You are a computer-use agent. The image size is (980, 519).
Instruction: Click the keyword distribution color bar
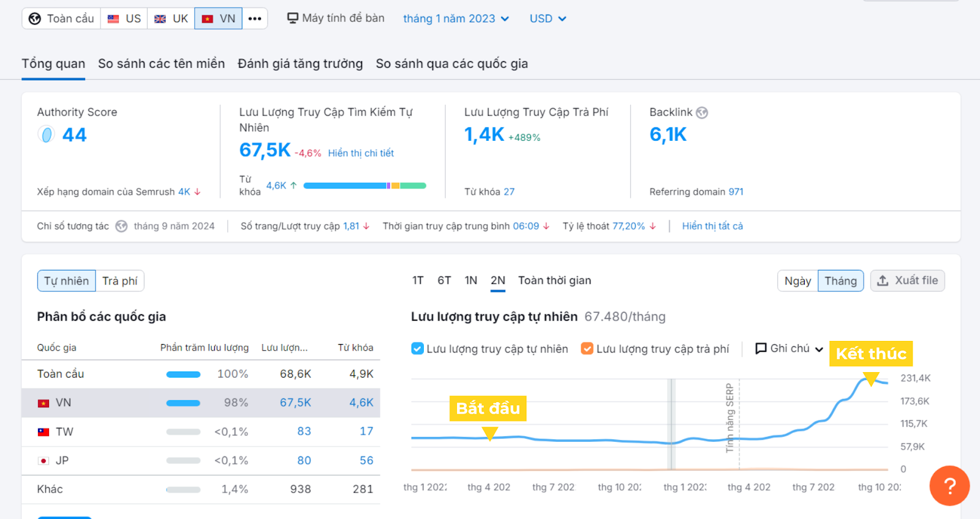point(364,185)
